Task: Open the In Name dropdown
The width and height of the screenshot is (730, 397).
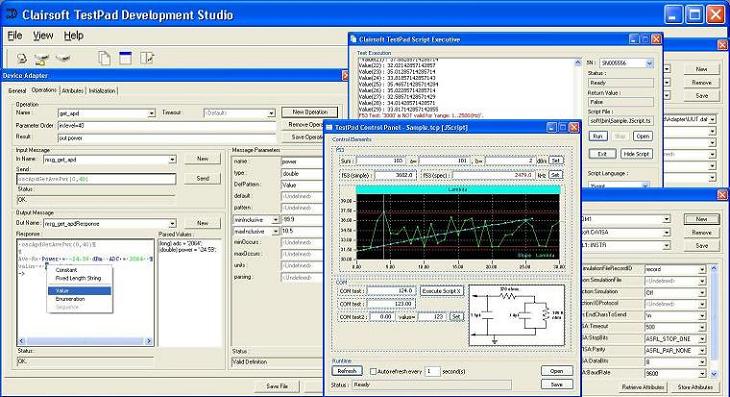Action: [172, 159]
